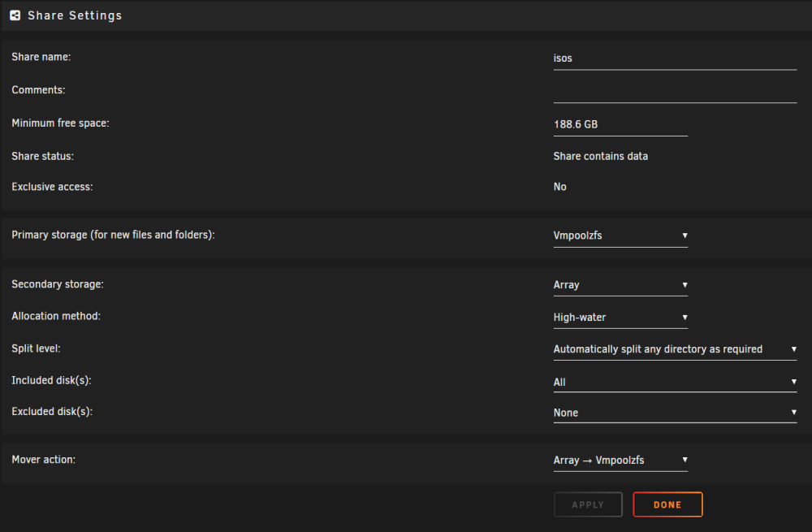Open Mover action dropdown Array → Vmpoolzfs

point(620,460)
